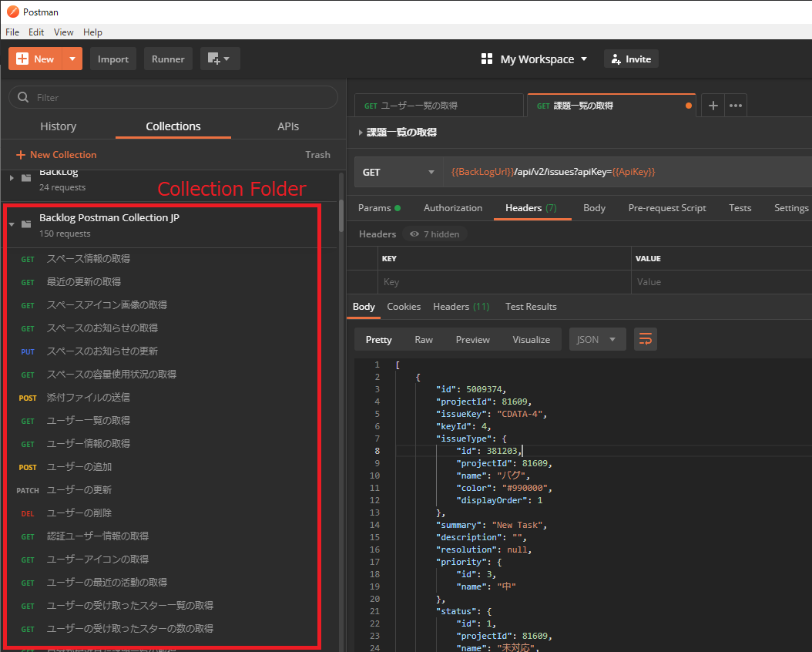Open a new request tab with plus icon
The image size is (812, 652).
click(x=713, y=106)
